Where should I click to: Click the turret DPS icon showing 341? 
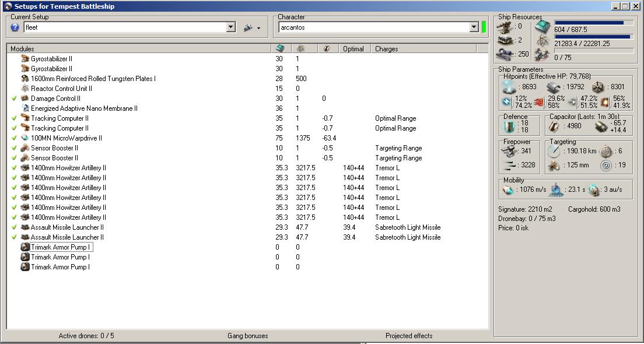tap(509, 151)
